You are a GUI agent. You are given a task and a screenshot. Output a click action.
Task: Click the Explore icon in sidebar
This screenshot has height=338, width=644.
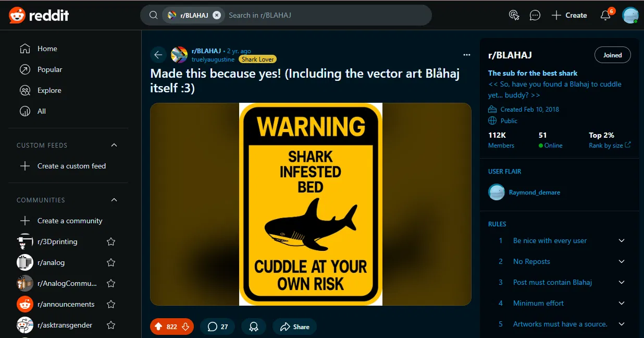click(24, 90)
